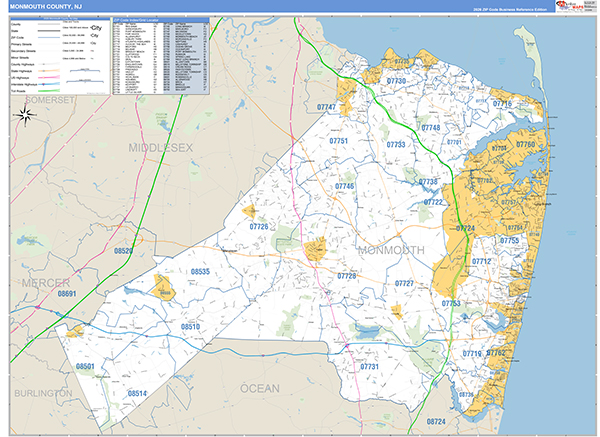Click the orange city area near ZIP 07728
Viewport: 600px width, 437px height.
pyautogui.click(x=316, y=249)
